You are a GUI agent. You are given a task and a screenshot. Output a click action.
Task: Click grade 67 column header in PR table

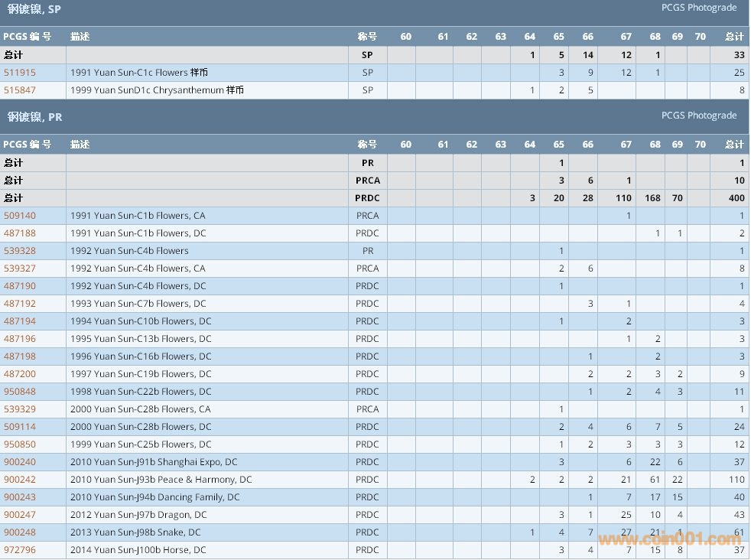(626, 145)
